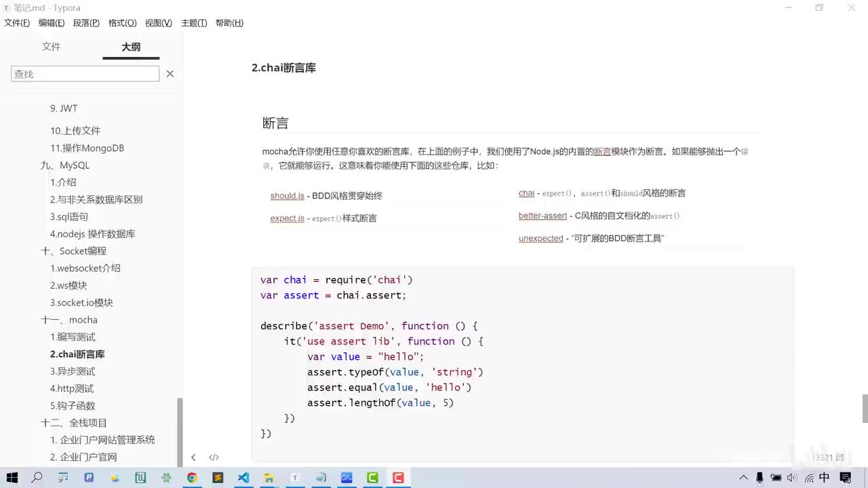Viewport: 868px width, 488px height.
Task: Go to 1. 企业门户网站管理系统 outline entry
Action: click(102, 440)
